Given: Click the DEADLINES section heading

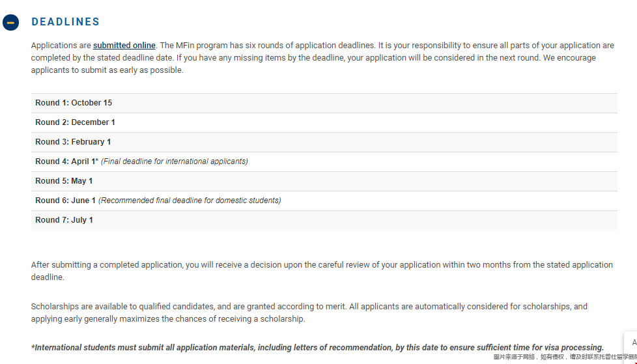Looking at the screenshot, I should click(65, 22).
